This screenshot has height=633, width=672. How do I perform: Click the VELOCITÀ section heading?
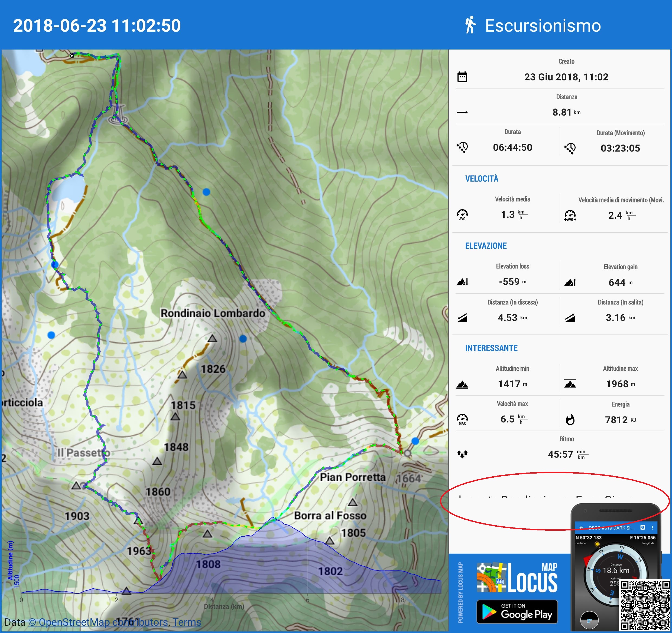pos(481,179)
